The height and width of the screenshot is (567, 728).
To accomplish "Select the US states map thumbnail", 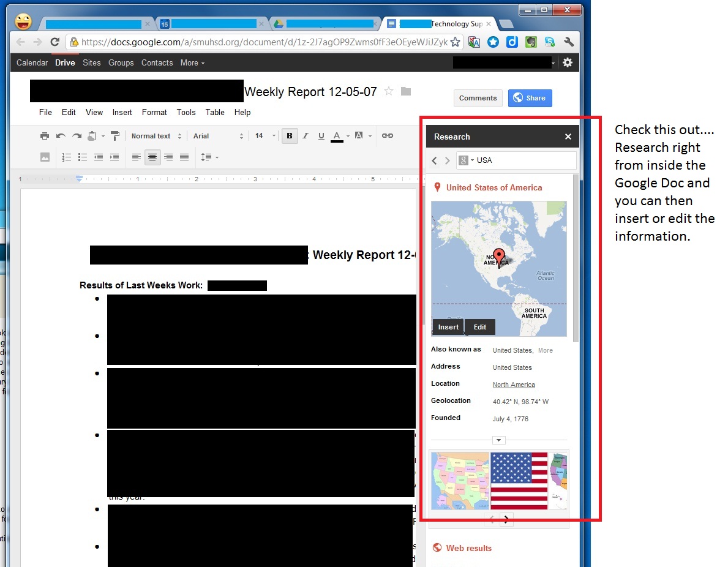I will click(460, 481).
